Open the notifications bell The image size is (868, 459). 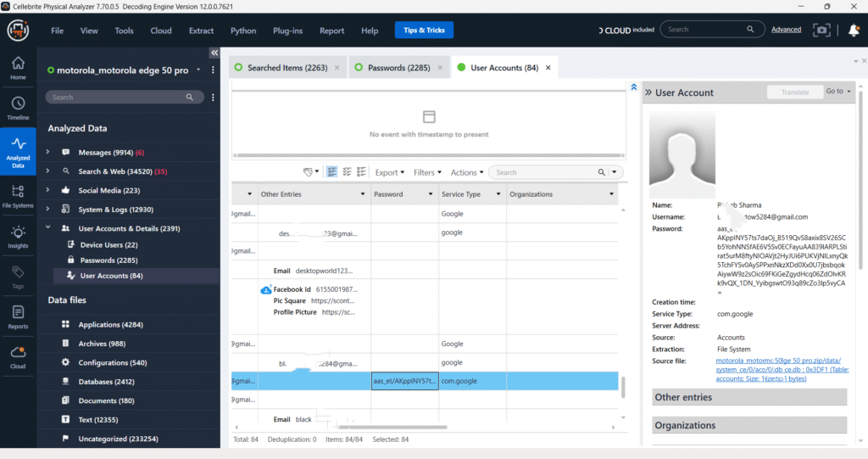click(854, 30)
